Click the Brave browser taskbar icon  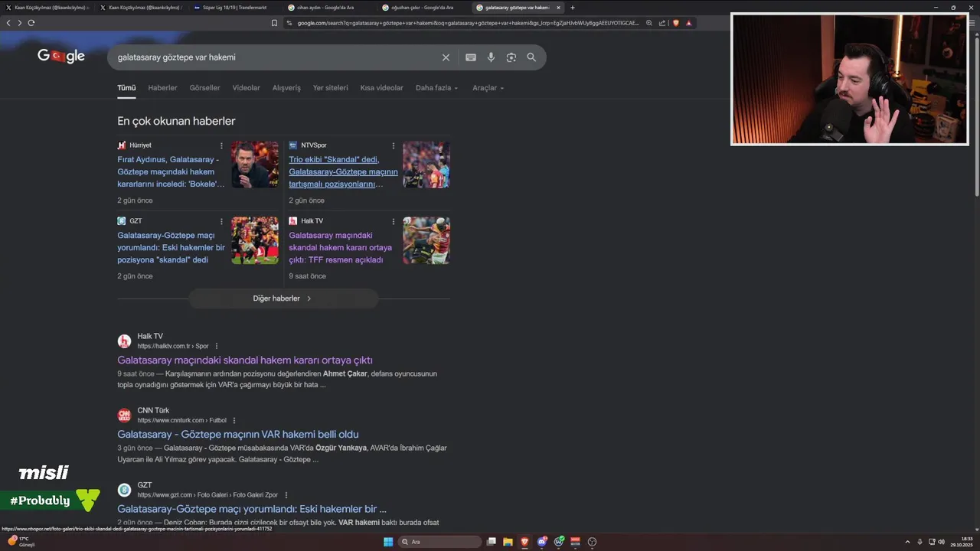click(524, 542)
